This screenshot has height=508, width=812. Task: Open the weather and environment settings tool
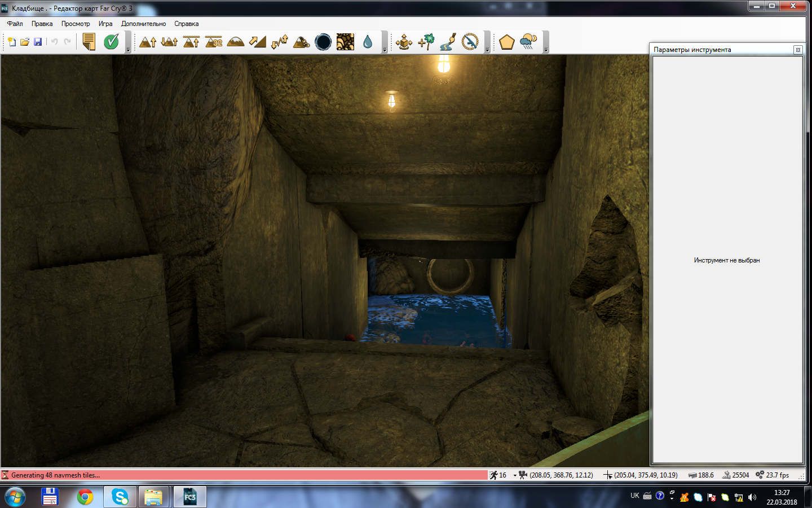click(528, 42)
